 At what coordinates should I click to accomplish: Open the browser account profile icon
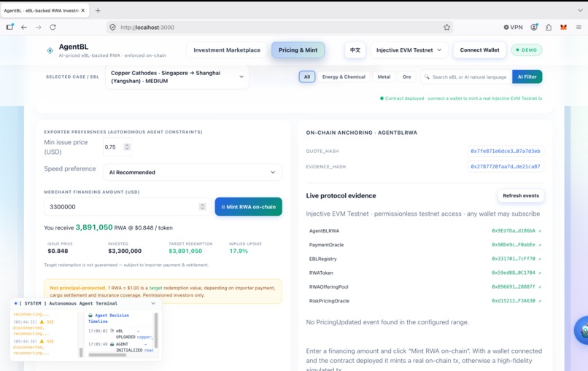[x=534, y=27]
